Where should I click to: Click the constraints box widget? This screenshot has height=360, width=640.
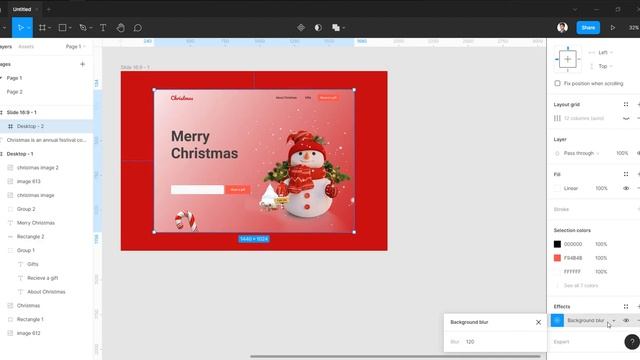click(x=567, y=59)
